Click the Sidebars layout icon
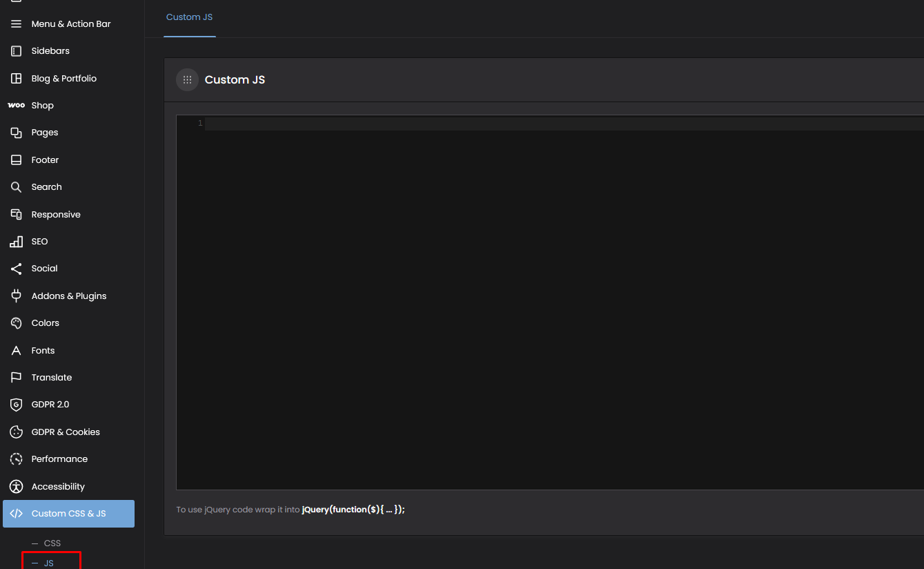Screen dimensions: 924x569 coord(17,51)
